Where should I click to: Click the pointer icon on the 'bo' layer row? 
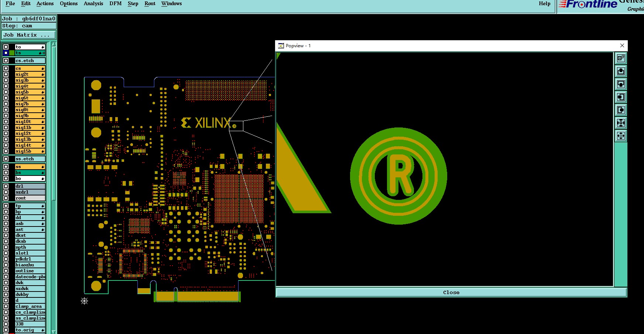pyautogui.click(x=43, y=179)
